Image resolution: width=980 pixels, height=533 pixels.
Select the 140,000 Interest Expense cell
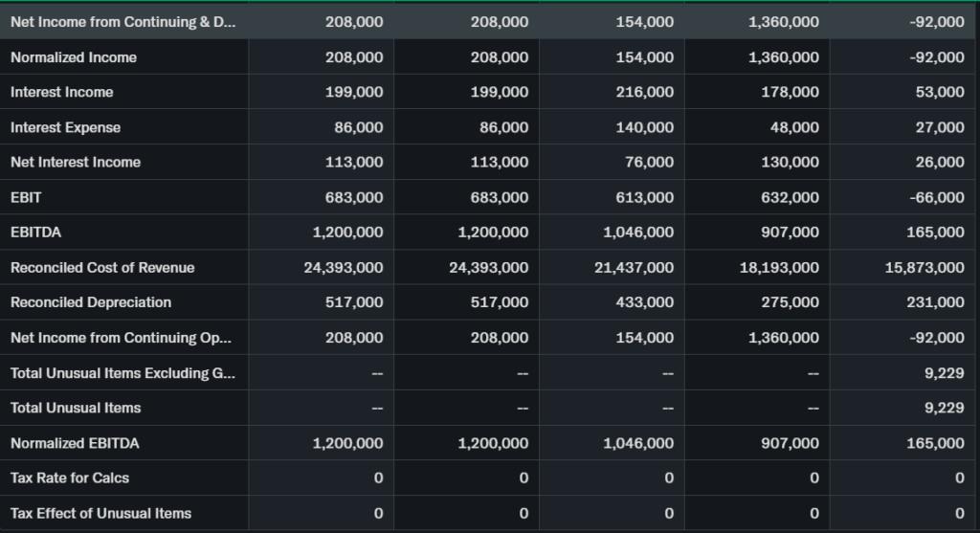click(x=644, y=127)
